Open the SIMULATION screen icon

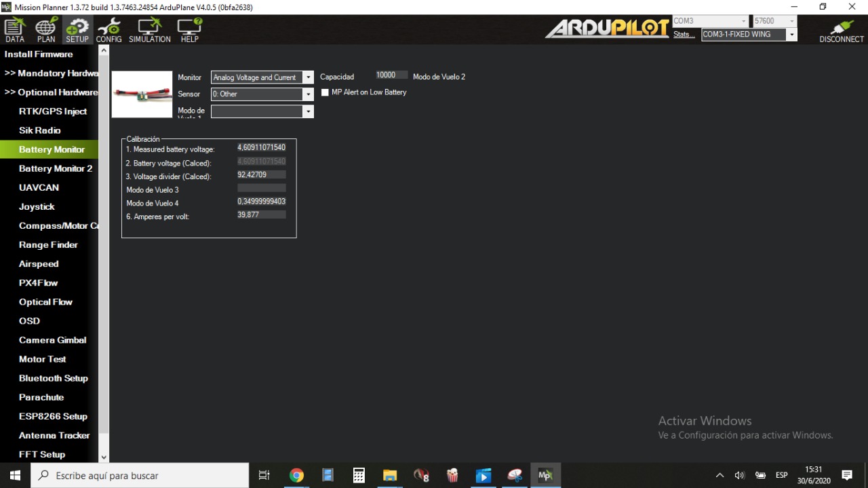tap(149, 31)
